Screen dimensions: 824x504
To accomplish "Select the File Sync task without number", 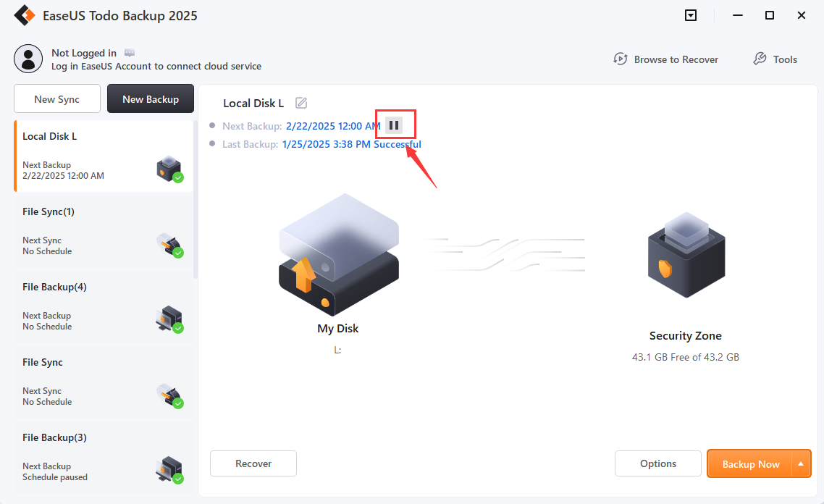I will [104, 382].
